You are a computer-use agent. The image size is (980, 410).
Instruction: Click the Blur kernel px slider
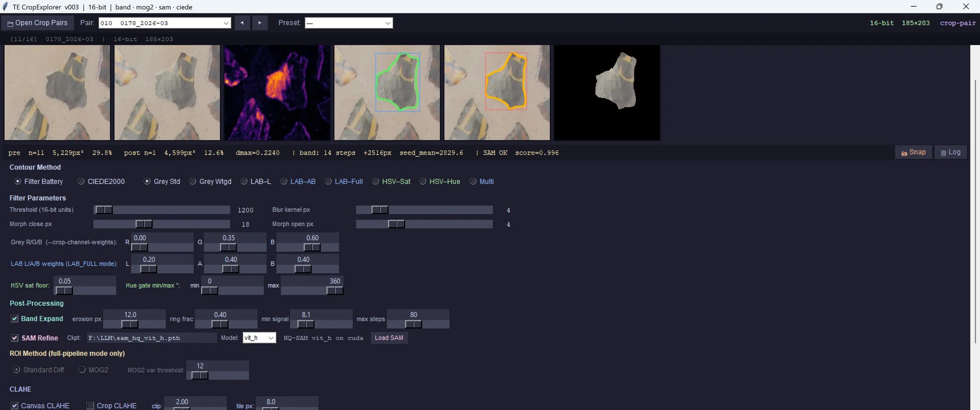424,210
